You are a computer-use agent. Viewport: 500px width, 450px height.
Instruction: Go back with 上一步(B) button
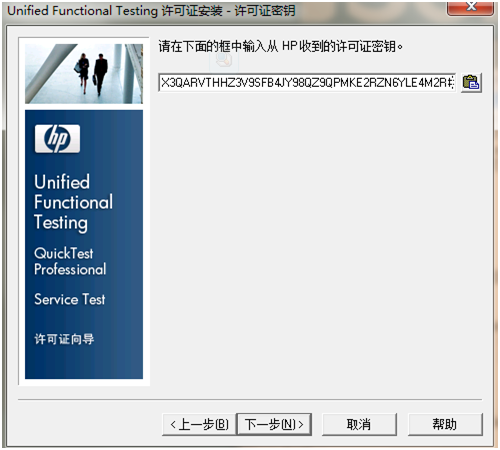point(199,424)
